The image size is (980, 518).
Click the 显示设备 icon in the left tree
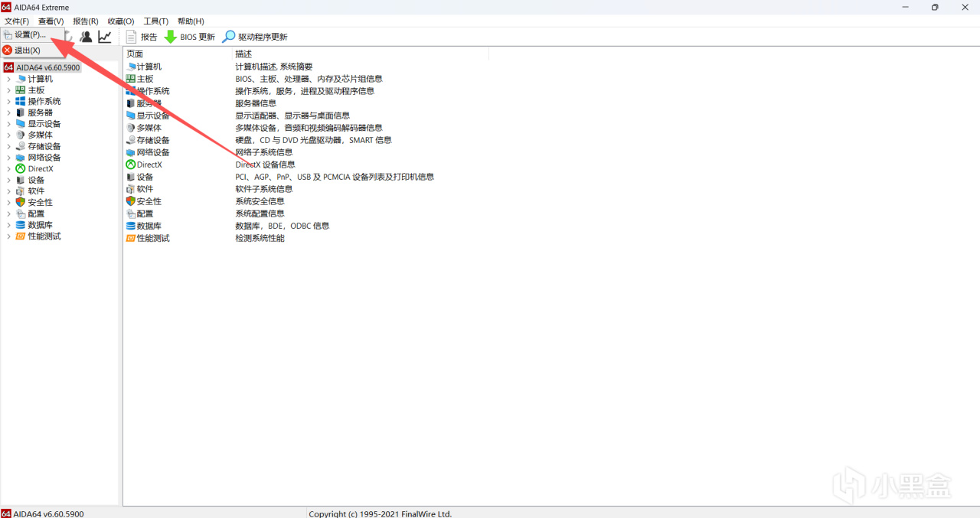click(21, 124)
